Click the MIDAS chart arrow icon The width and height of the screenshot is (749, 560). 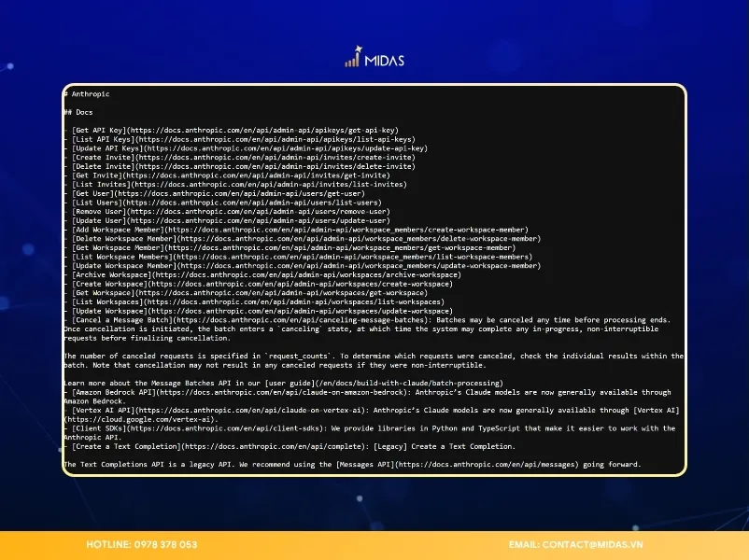pos(354,58)
